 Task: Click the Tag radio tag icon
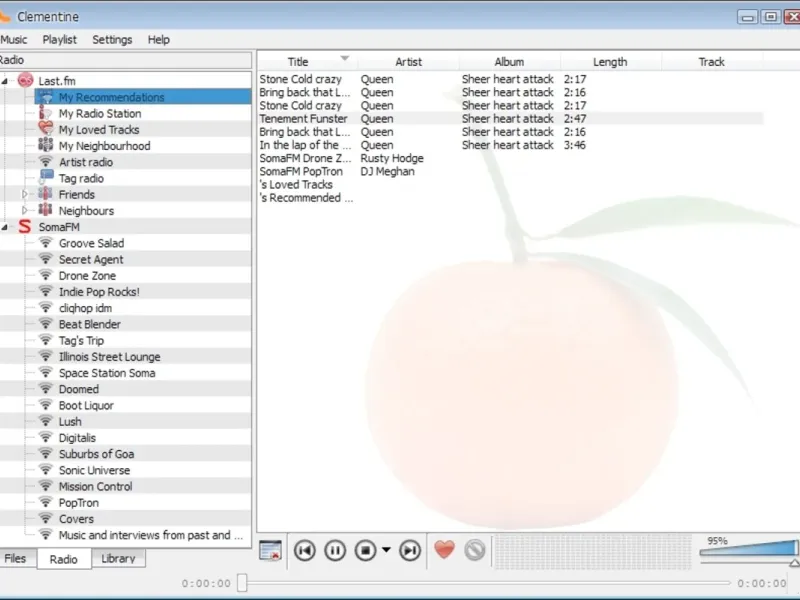(45, 178)
